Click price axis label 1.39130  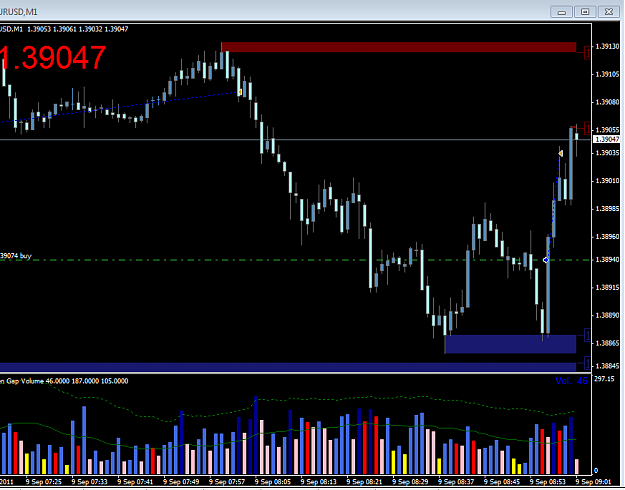pyautogui.click(x=607, y=47)
